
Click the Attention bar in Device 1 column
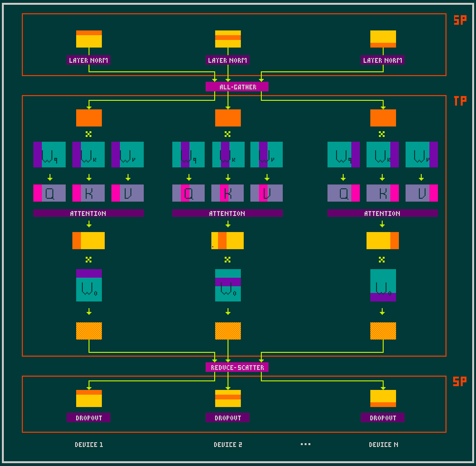coord(88,213)
